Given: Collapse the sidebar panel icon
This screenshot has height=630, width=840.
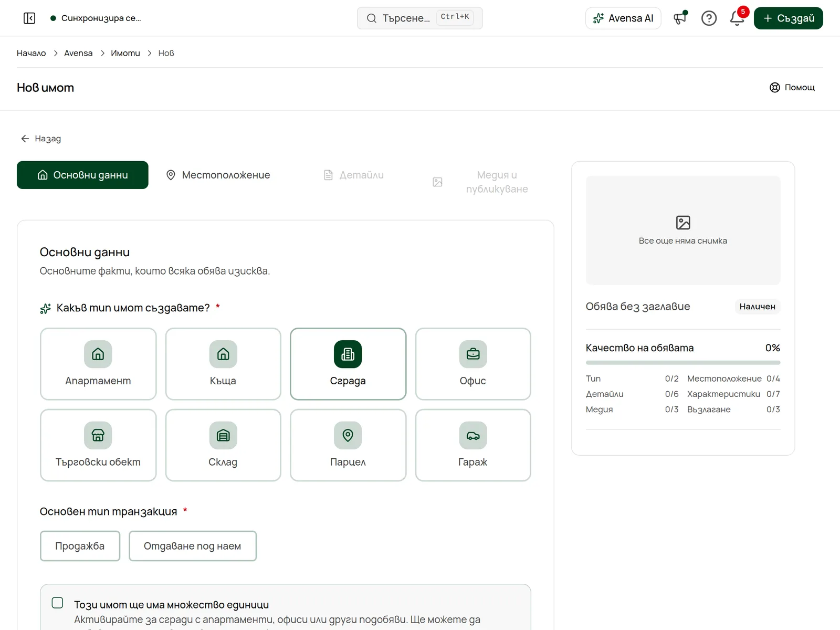Looking at the screenshot, I should [x=29, y=18].
